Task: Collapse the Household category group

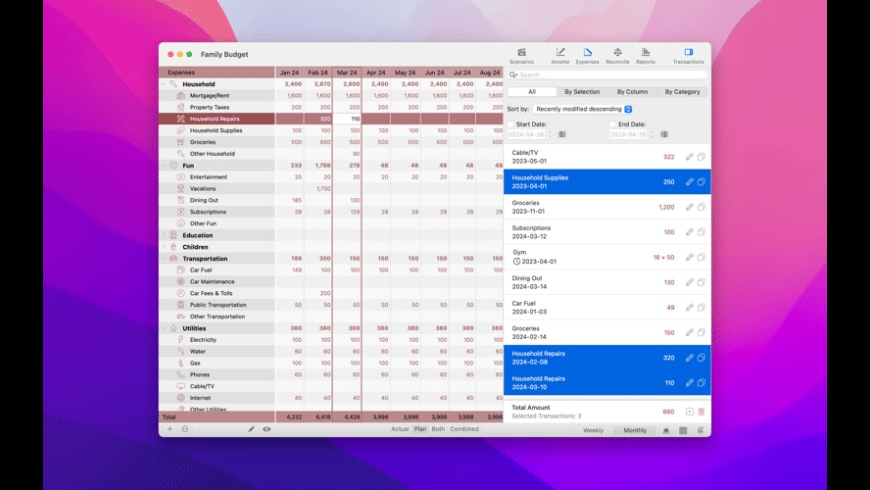Action: pyautogui.click(x=164, y=84)
